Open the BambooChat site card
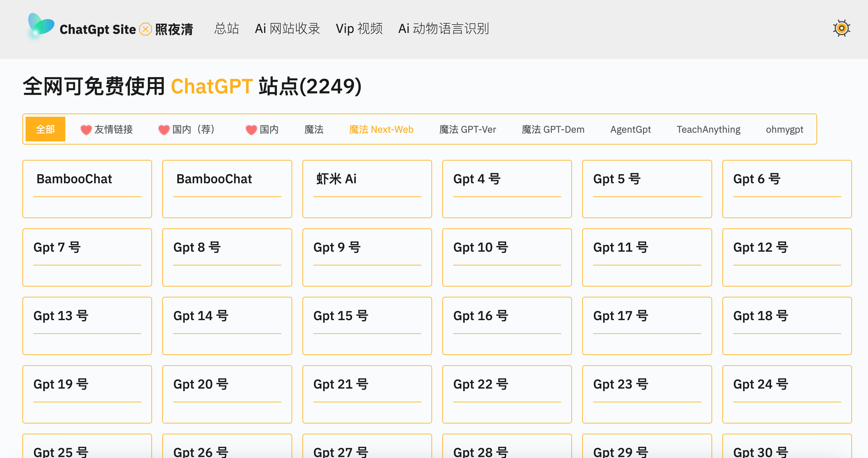This screenshot has height=458, width=868. (x=87, y=189)
